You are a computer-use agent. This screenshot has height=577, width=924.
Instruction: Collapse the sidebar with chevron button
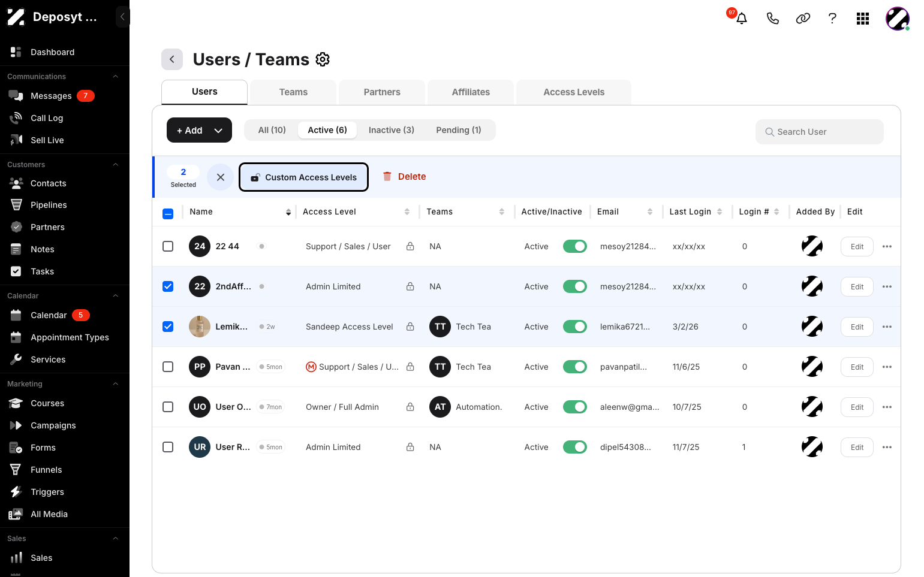(122, 17)
